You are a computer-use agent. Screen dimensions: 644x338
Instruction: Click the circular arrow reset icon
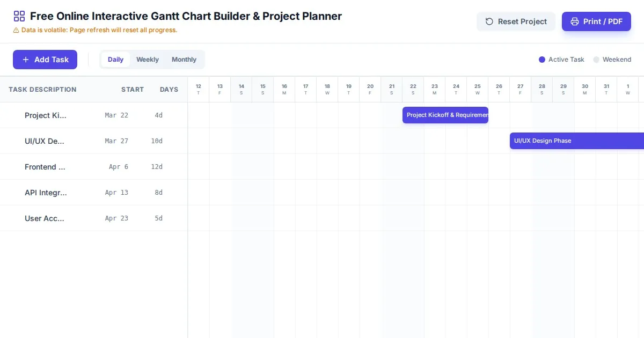click(489, 21)
